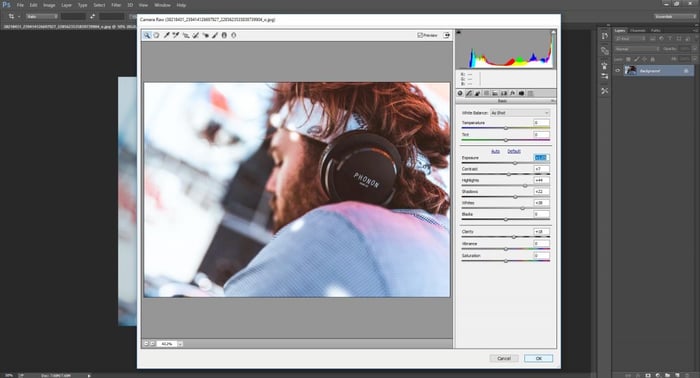The width and height of the screenshot is (700, 378).
Task: Toggle the Preview checkbox
Action: point(420,35)
